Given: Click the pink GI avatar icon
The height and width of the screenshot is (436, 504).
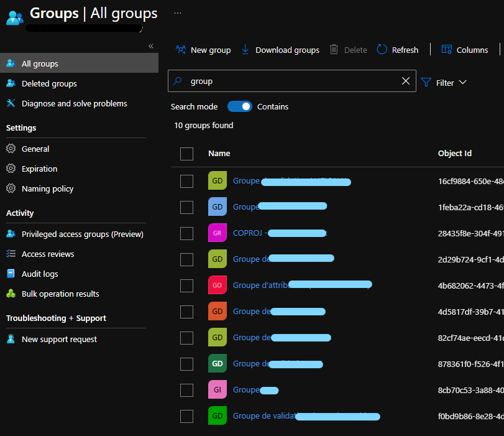Looking at the screenshot, I should click(218, 389).
